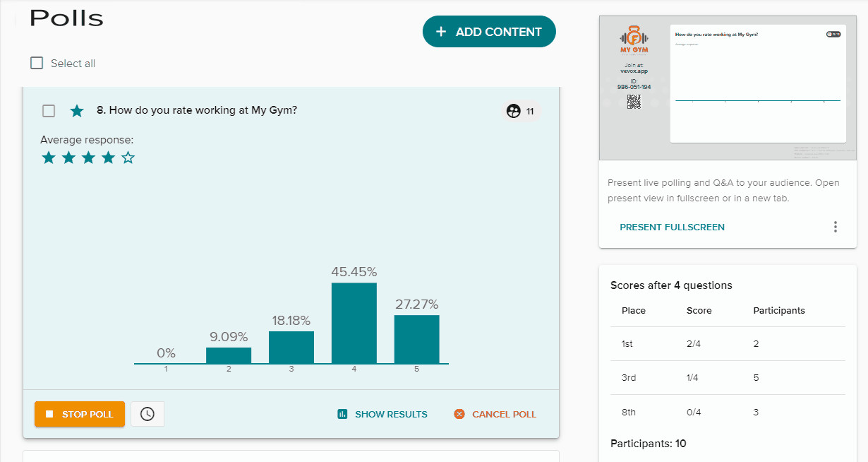Click the 0% label above rating 1

tap(166, 353)
